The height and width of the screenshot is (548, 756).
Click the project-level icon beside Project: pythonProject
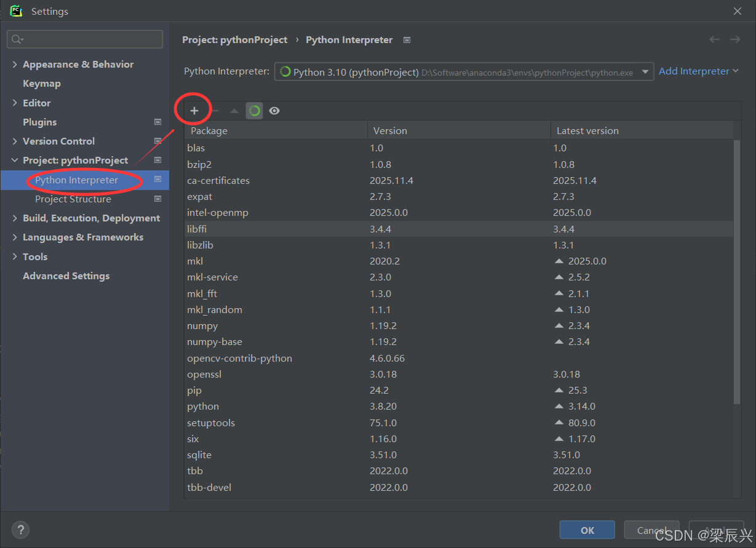[157, 160]
